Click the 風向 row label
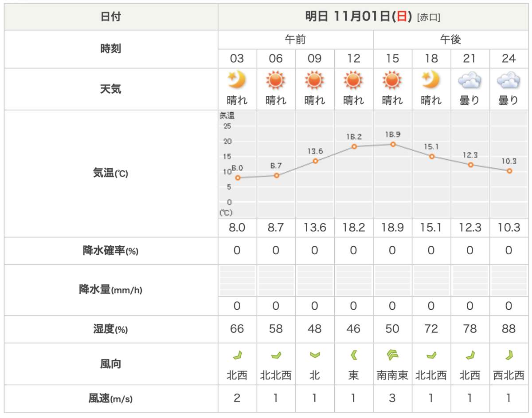Screen dimensions: 532x418 pyautogui.click(x=111, y=364)
